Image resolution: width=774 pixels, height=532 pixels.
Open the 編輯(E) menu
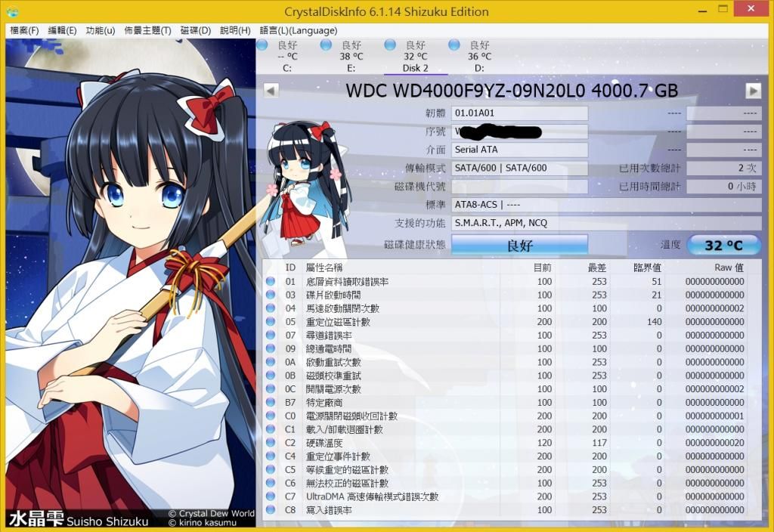click(62, 30)
